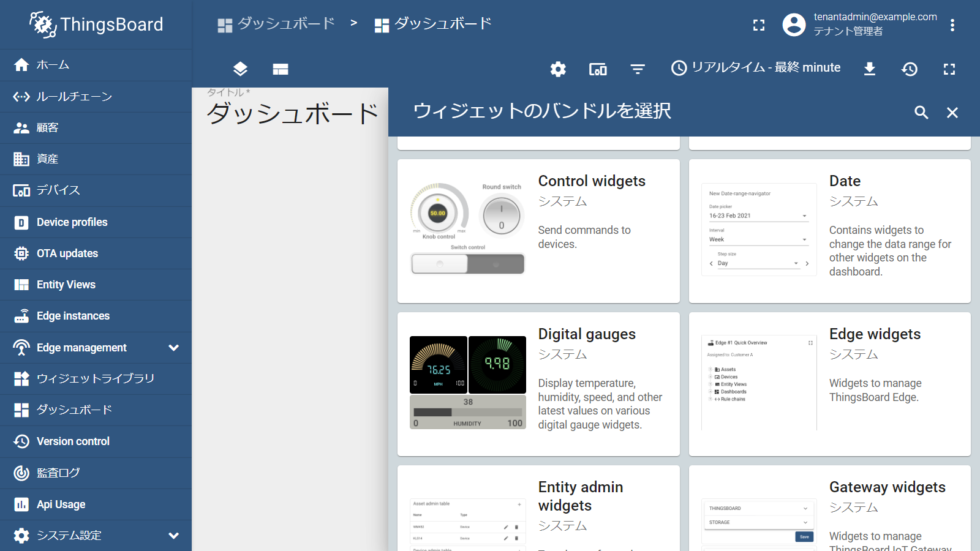The image size is (980, 551).
Task: Click the ダッシュボード title input field
Action: 292,114
